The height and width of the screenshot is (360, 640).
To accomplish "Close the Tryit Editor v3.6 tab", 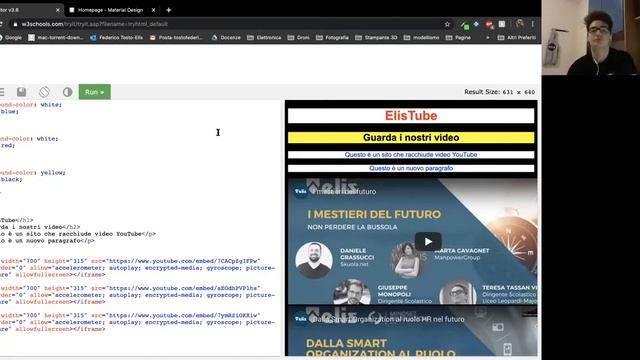I will click(58, 10).
